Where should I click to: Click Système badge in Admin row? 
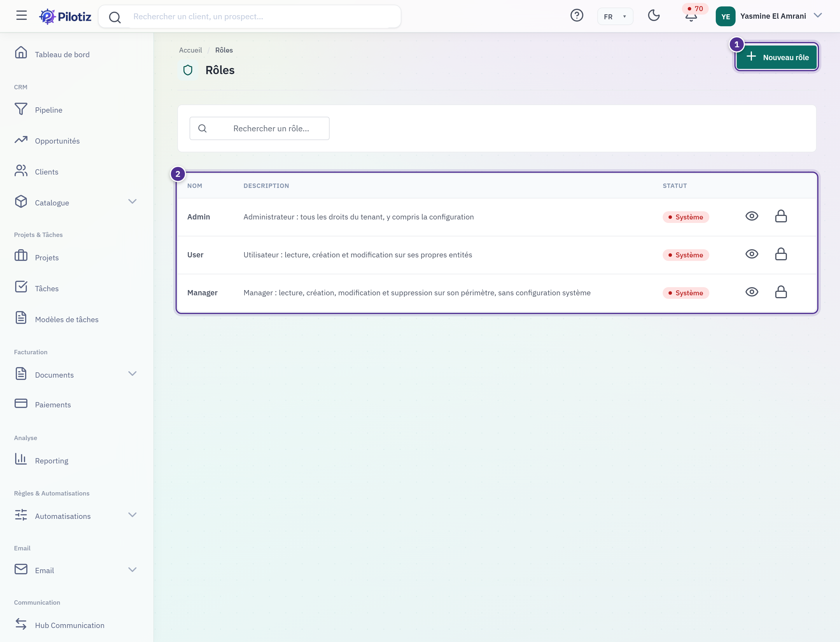coord(686,217)
